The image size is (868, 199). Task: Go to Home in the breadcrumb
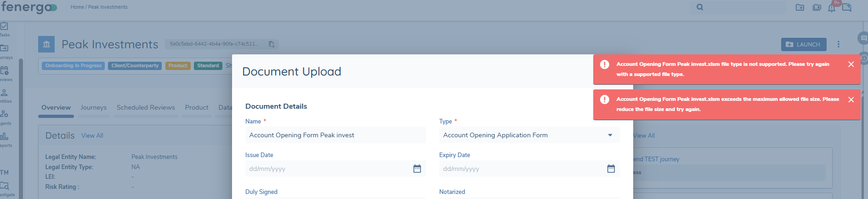[77, 7]
